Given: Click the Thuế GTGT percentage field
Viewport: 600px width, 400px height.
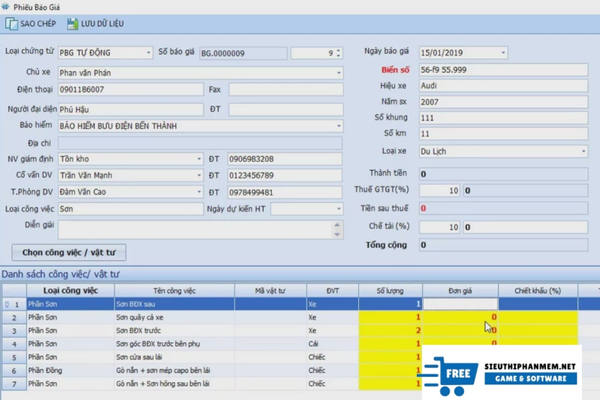Looking at the screenshot, I should (x=440, y=190).
